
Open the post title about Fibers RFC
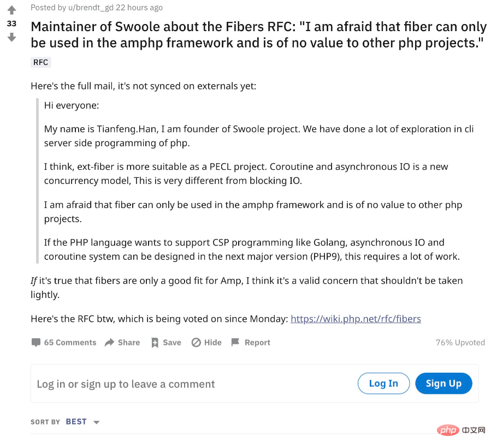[x=258, y=35]
